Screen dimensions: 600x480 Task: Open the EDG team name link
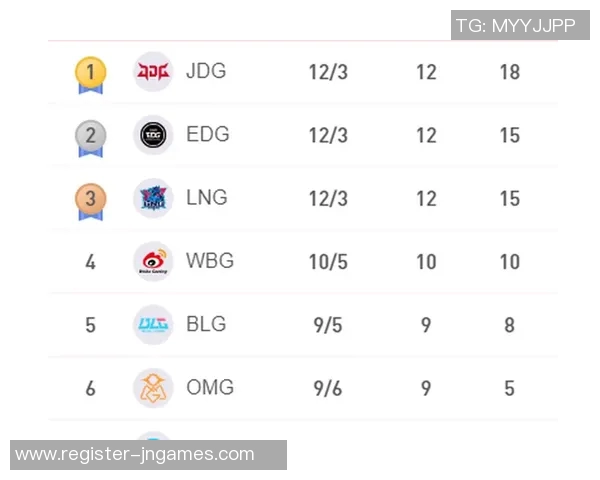[207, 135]
